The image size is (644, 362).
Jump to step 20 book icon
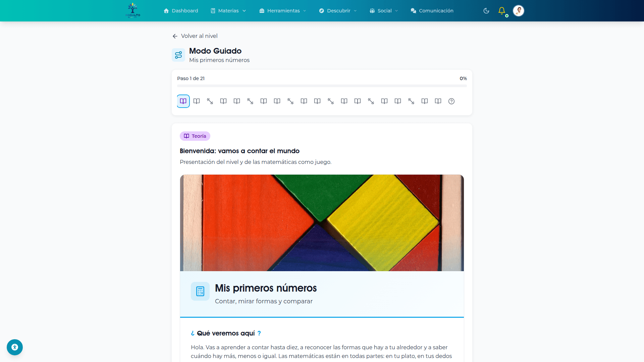[x=438, y=101]
